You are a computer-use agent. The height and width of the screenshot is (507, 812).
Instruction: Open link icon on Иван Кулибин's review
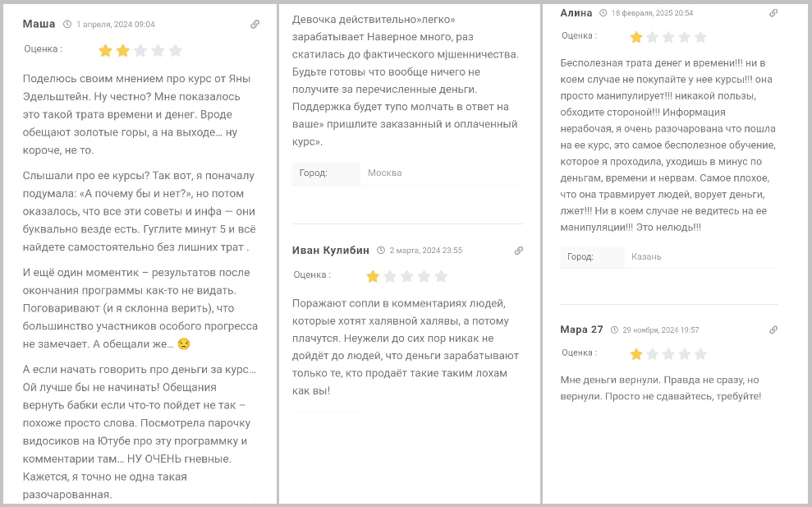point(518,251)
